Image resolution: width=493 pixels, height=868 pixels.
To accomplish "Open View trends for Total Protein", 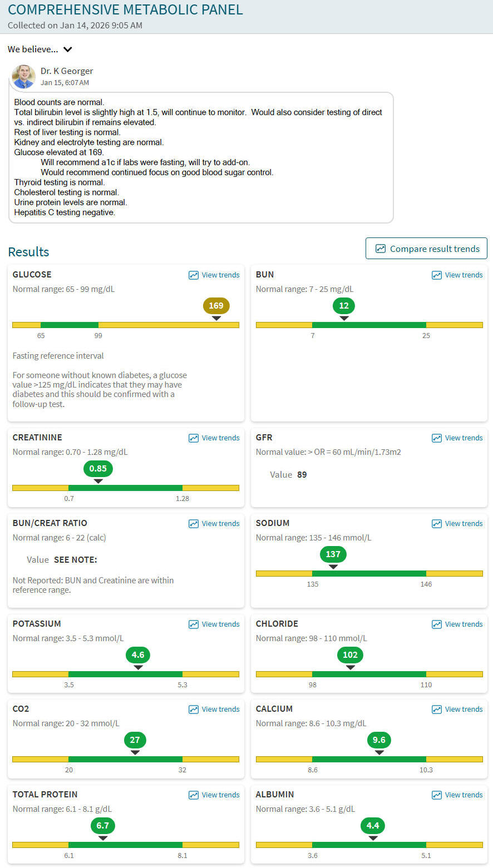I will coord(220,795).
